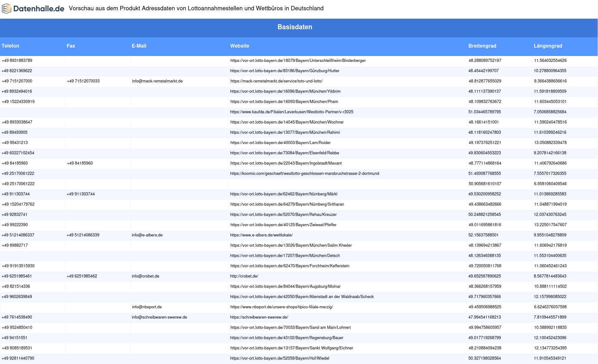Select longitude value 11.564032554626
The height and width of the screenshot is (364, 598).
point(550,61)
